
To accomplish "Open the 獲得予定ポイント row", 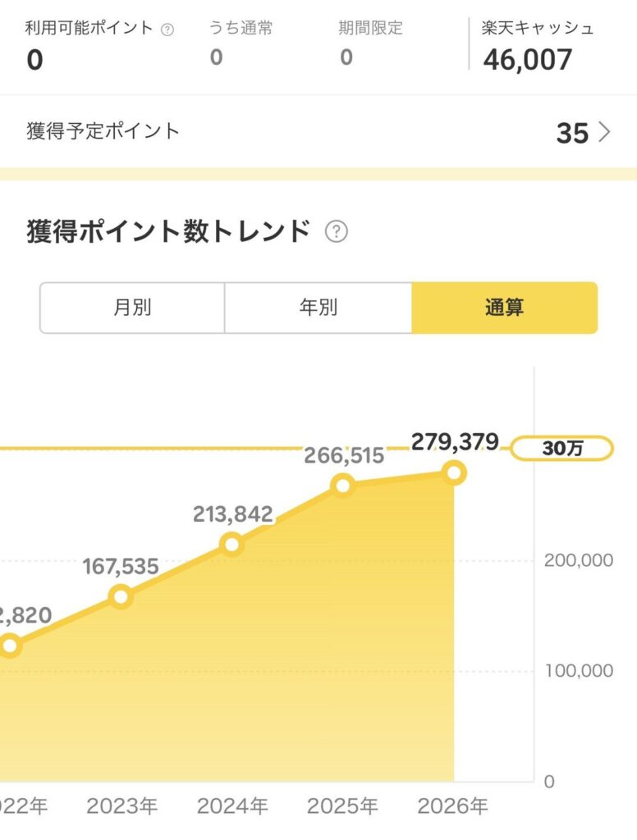I will [318, 132].
